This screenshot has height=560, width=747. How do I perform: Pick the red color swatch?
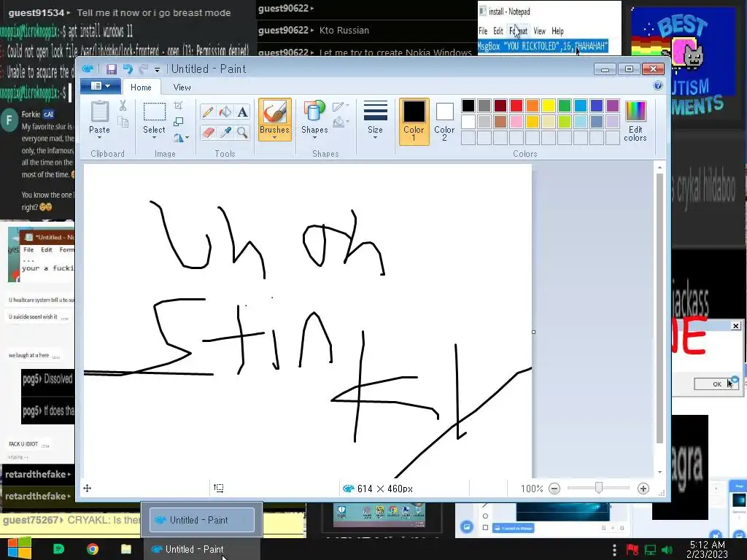[x=516, y=106]
